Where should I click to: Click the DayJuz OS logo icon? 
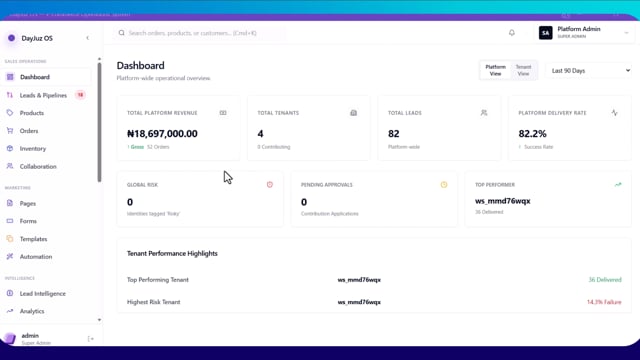[11, 38]
